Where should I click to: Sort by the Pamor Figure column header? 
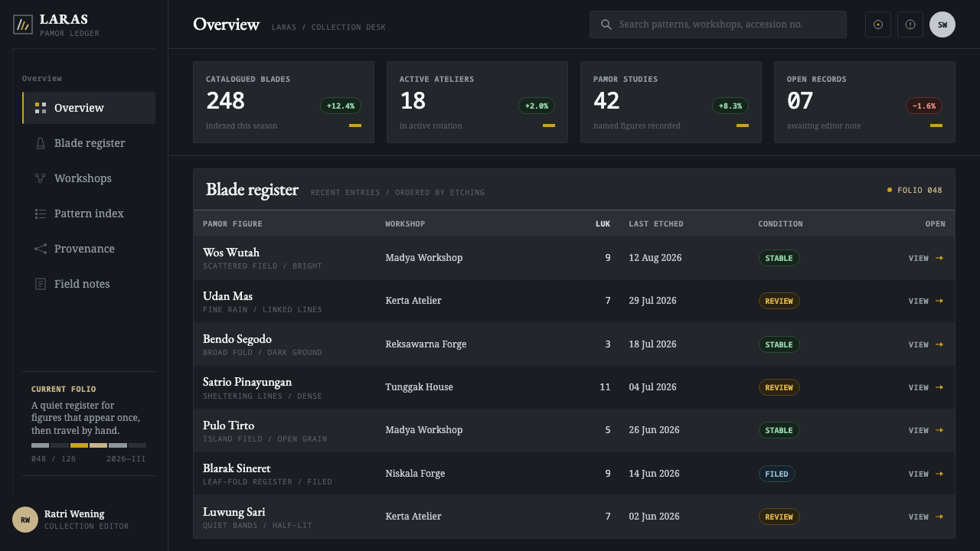coord(232,223)
